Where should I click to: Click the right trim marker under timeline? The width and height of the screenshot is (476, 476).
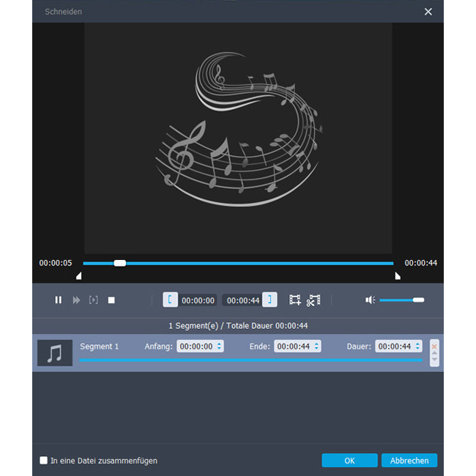(x=398, y=276)
